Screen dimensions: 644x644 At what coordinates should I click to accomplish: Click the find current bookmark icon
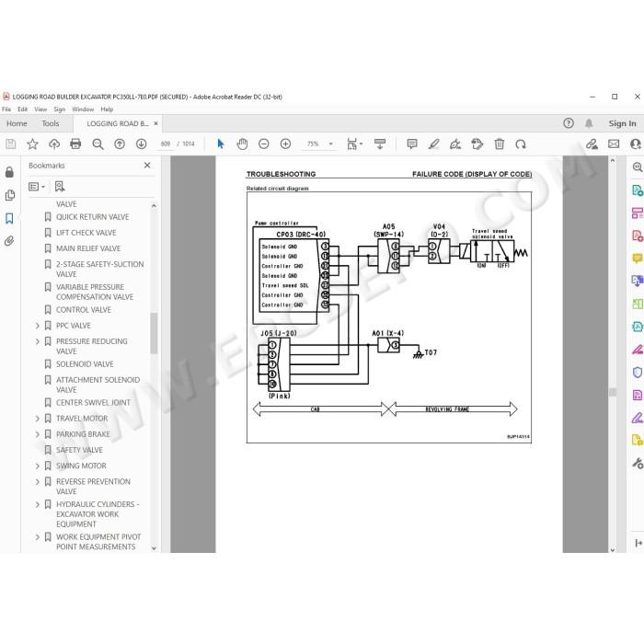click(x=60, y=187)
